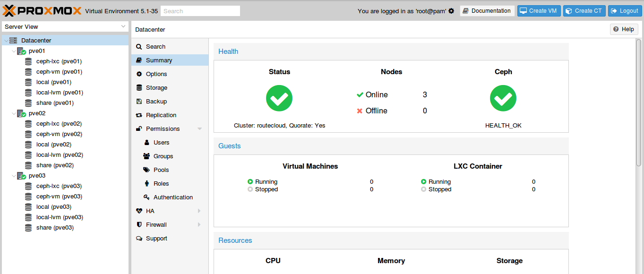Select the pve02 server node icon
This screenshot has height=274, width=644.
[x=21, y=113]
